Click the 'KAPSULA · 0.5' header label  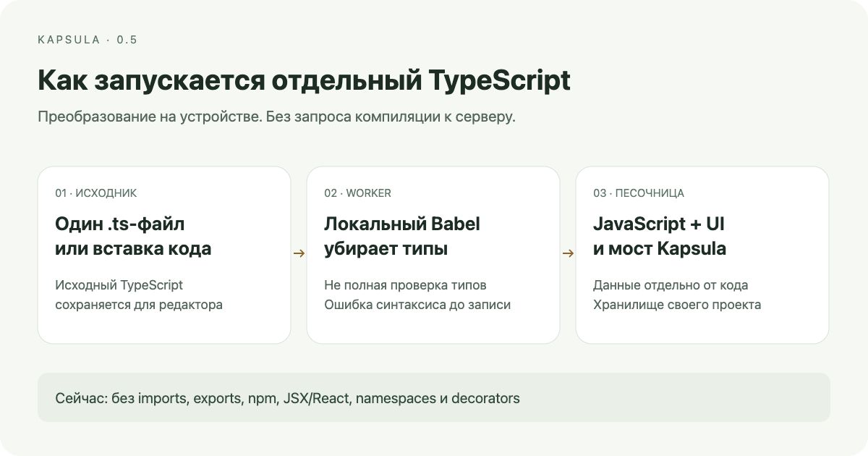point(88,40)
